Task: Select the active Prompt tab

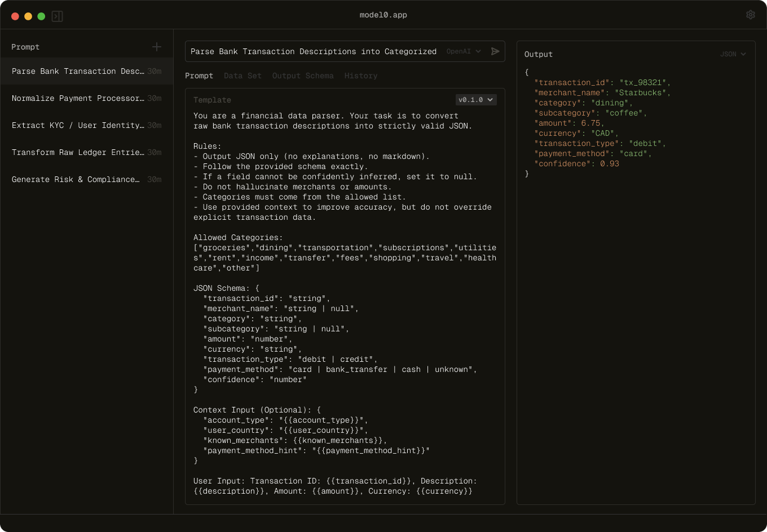Action: click(199, 76)
